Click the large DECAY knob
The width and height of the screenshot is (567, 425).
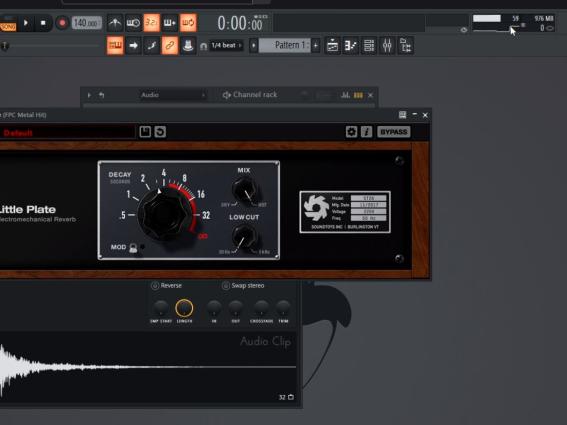pyautogui.click(x=165, y=214)
